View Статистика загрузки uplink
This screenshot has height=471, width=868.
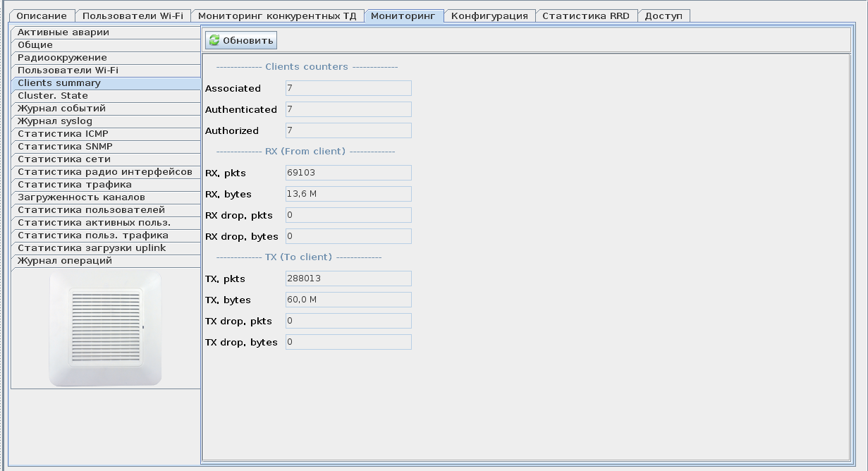pyautogui.click(x=106, y=248)
